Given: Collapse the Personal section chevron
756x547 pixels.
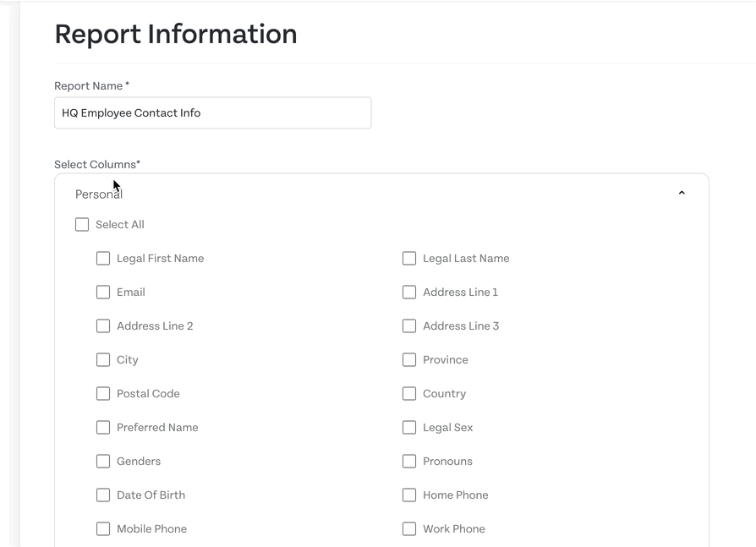Looking at the screenshot, I should click(682, 193).
